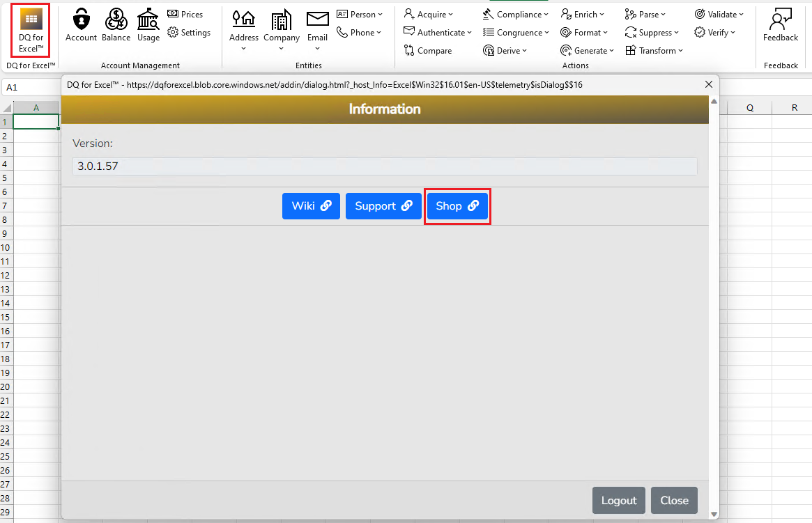The image size is (812, 523).
Task: Open the Suppress action menu
Action: tap(652, 33)
